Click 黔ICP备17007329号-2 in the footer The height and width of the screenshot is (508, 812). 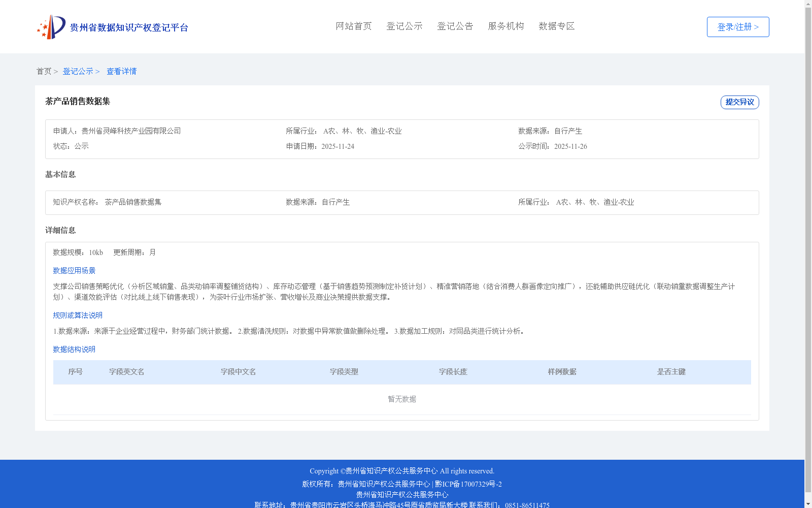click(468, 484)
